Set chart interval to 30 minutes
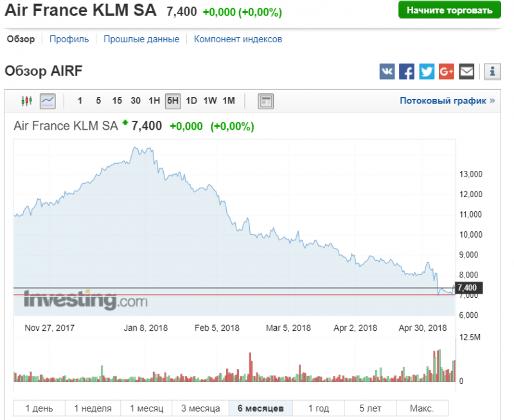Image resolution: width=514 pixels, height=420 pixels. tap(136, 101)
